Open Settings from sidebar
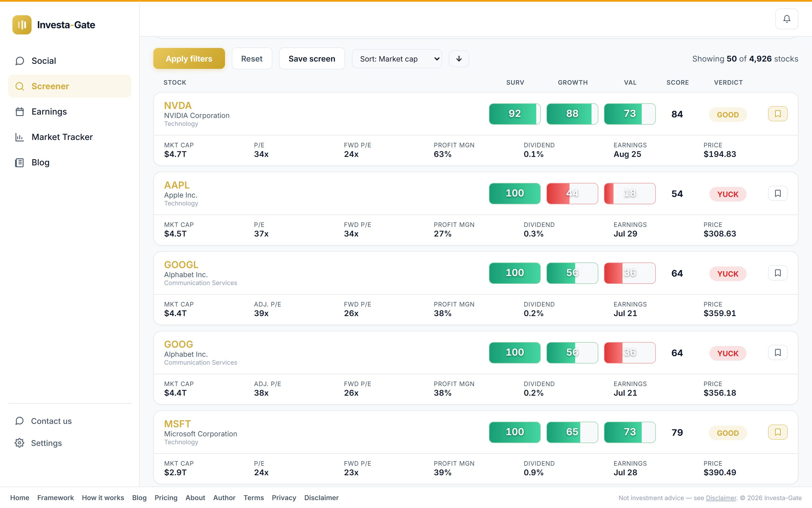This screenshot has height=508, width=812. tap(69, 443)
